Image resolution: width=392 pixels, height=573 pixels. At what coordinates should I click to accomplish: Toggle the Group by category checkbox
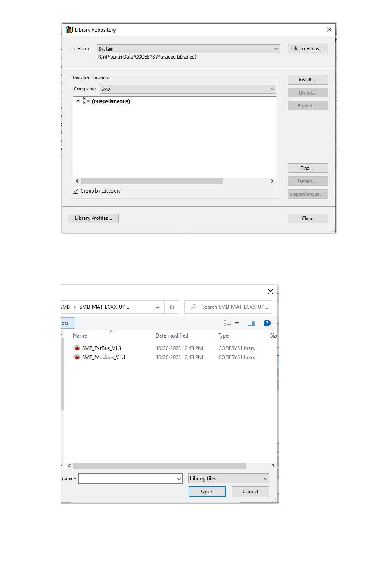[x=76, y=191]
